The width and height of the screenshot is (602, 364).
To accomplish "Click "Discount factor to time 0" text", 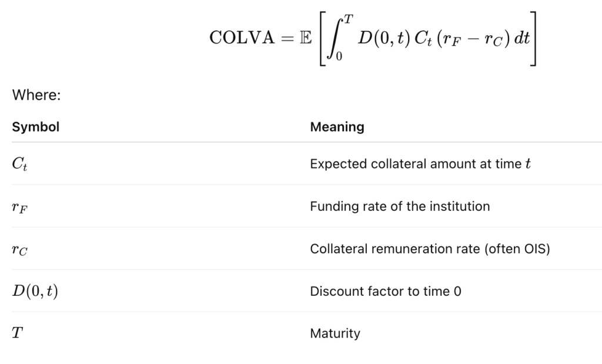I will (386, 291).
